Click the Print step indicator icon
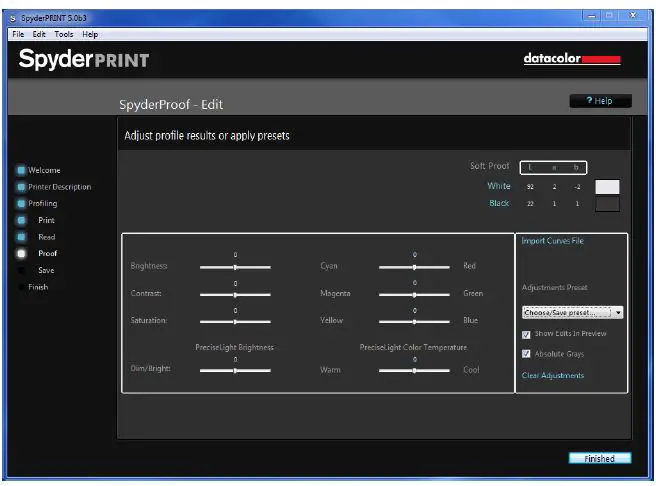656x486 pixels. click(x=21, y=220)
